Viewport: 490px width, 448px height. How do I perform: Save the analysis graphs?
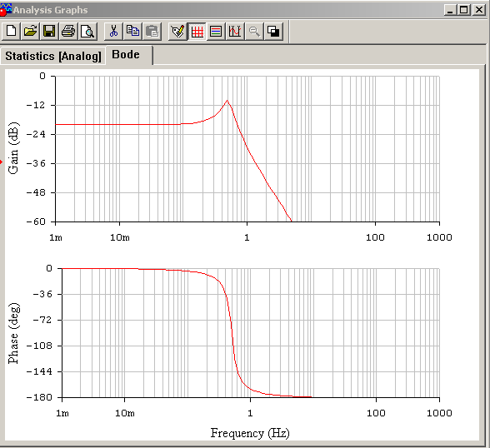coord(49,31)
